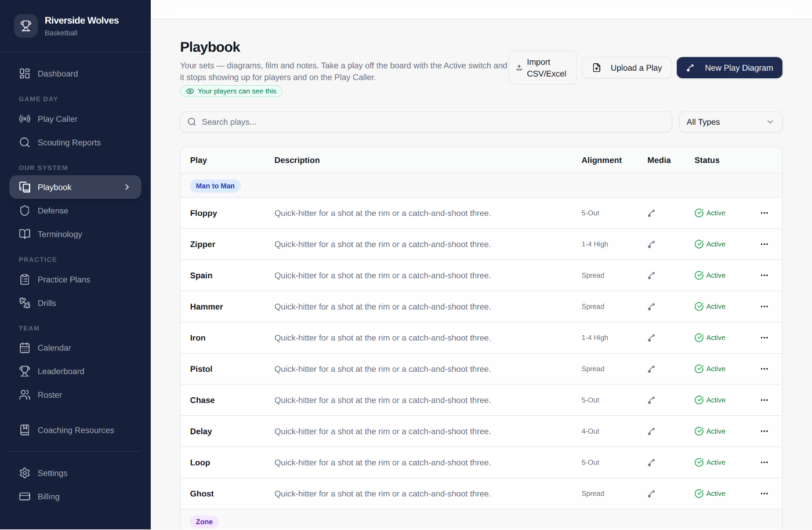
Task: Expand the Playbook chevron arrow
Action: [x=127, y=187]
